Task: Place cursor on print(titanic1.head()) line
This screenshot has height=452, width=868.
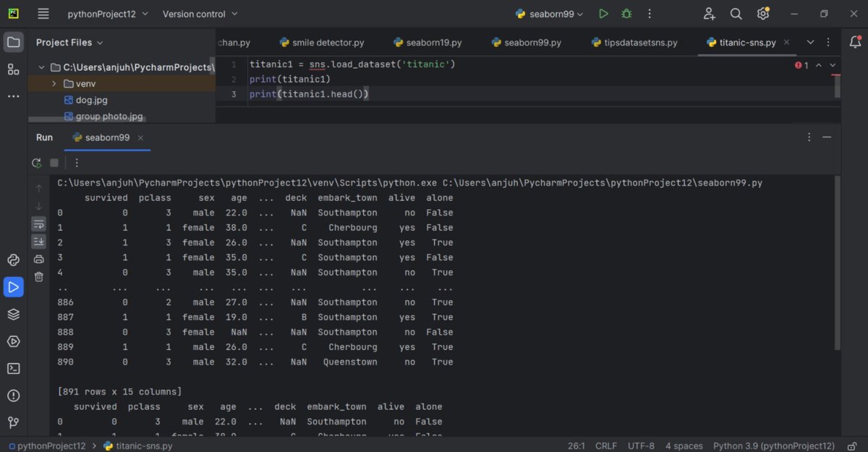Action: (310, 94)
